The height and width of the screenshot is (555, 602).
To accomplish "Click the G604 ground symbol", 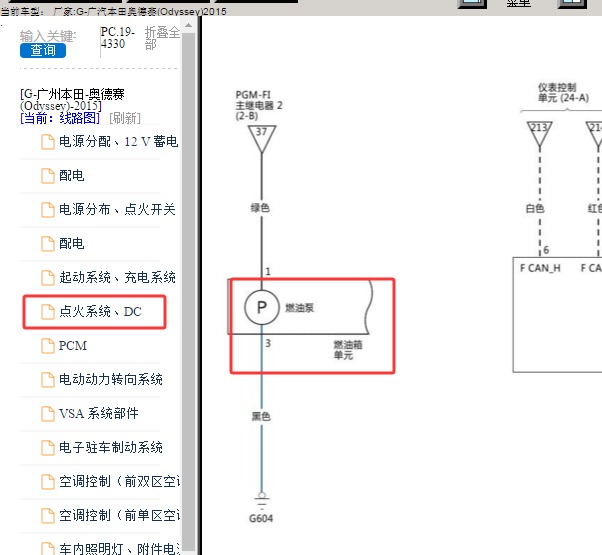I will pyautogui.click(x=262, y=501).
